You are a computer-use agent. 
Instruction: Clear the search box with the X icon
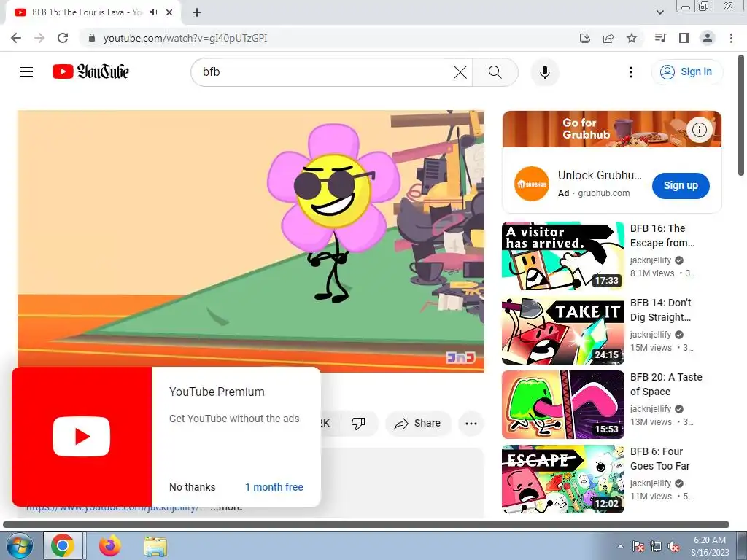point(460,72)
